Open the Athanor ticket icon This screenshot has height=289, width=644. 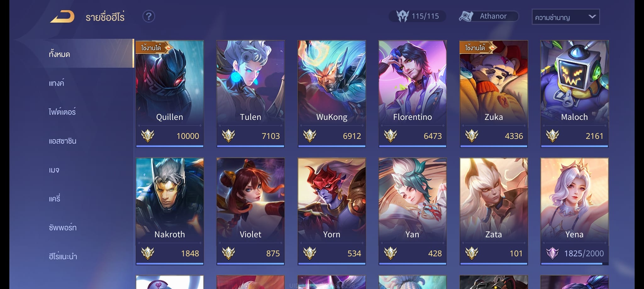click(466, 16)
